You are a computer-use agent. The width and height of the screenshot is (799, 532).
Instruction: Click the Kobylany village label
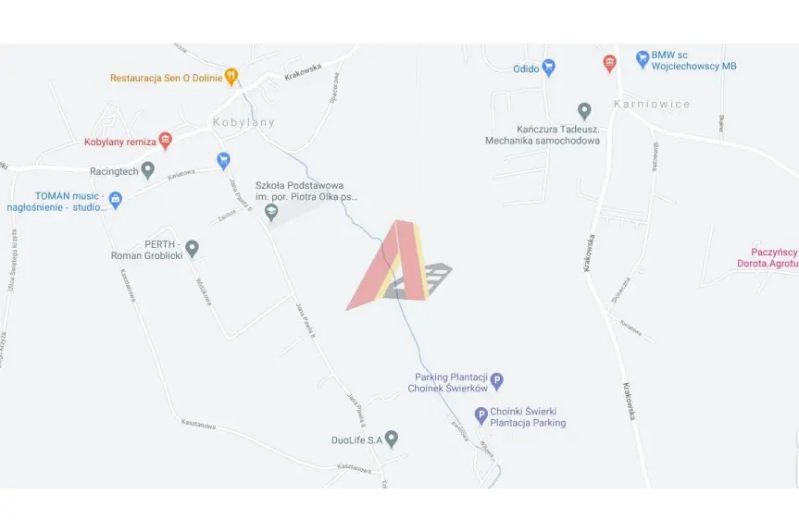pyautogui.click(x=243, y=122)
